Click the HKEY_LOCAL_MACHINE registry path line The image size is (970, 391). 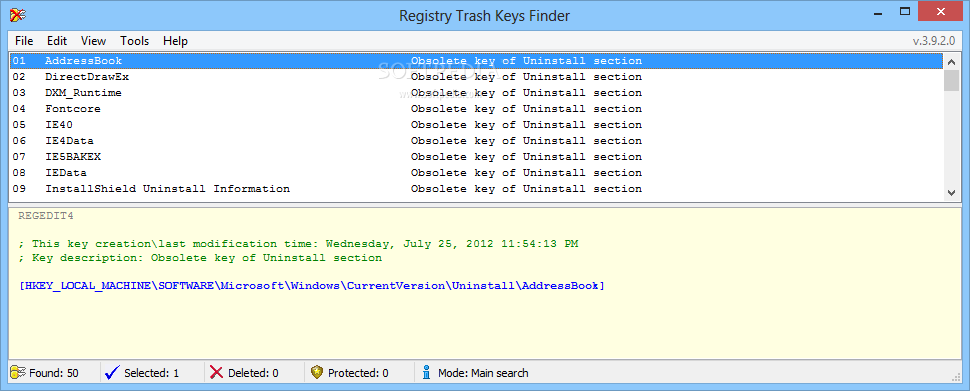(312, 286)
